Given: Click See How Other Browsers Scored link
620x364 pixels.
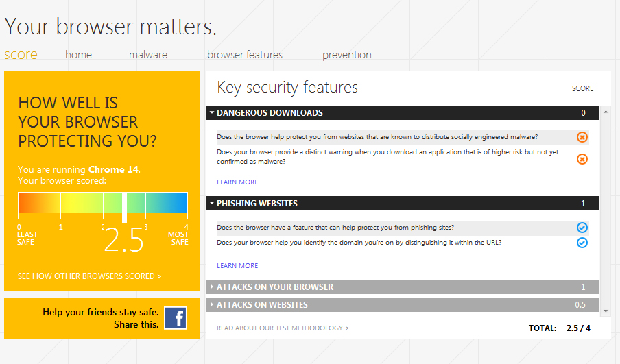Looking at the screenshot, I should pos(89,276).
